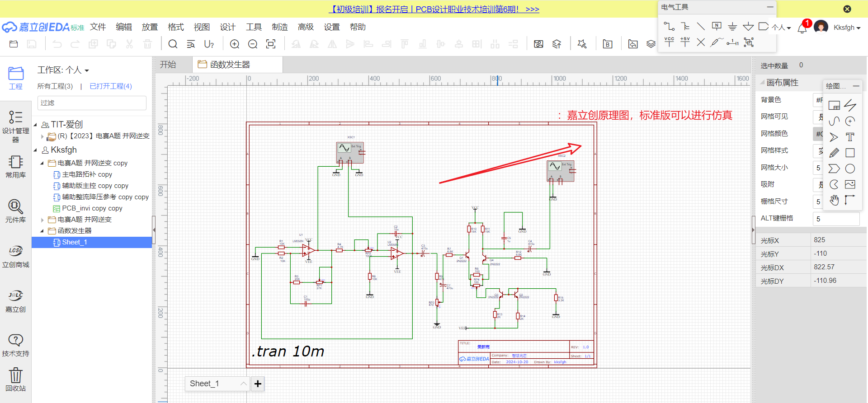Switch to the 函数发生器 document tab
This screenshot has width=868, height=403.
238,65
